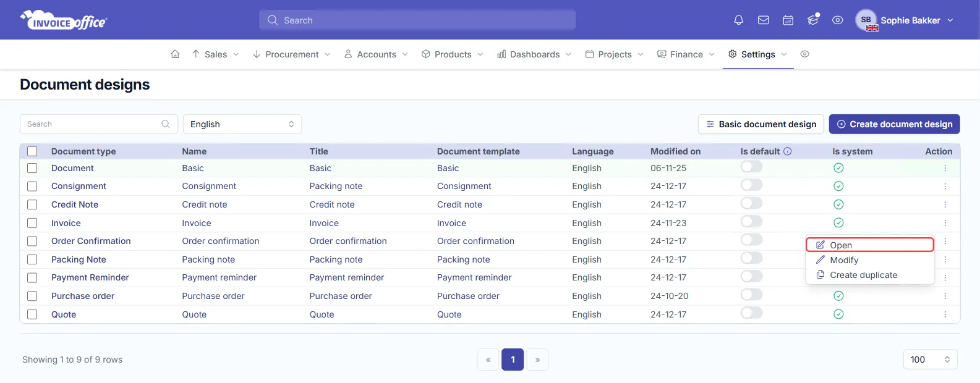Toggle Is default for Credit Note row
This screenshot has height=383, width=980.
(751, 203)
